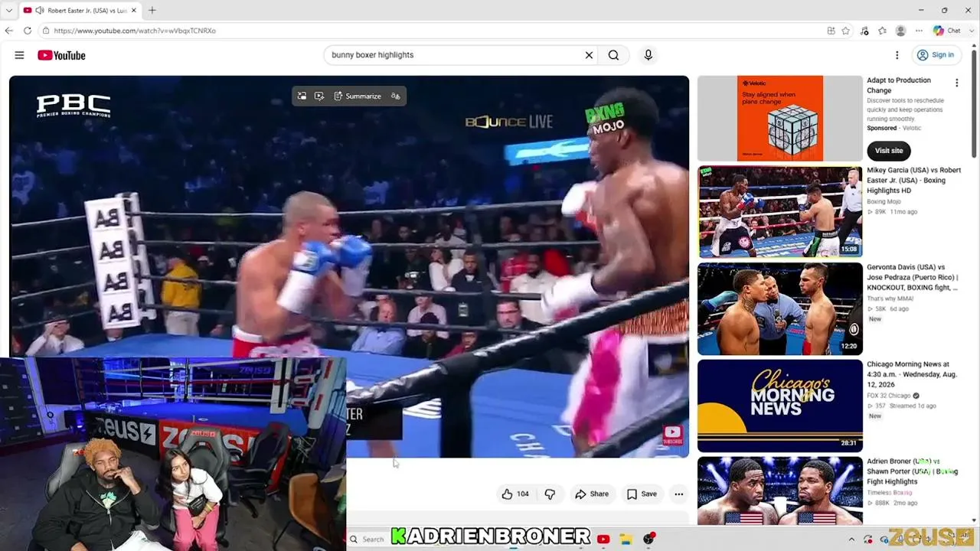980x551 pixels.
Task: Click the play-screen icon on video overlay
Action: pyautogui.click(x=319, y=96)
